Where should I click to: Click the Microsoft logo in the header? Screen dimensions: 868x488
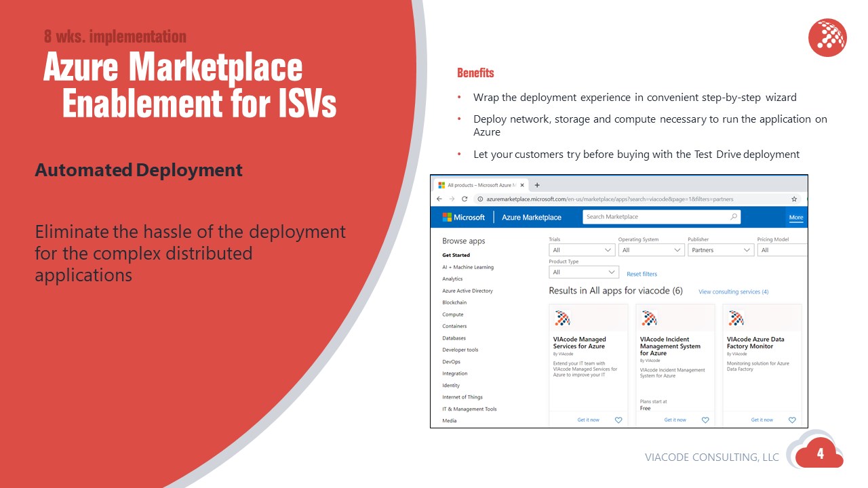coord(464,218)
